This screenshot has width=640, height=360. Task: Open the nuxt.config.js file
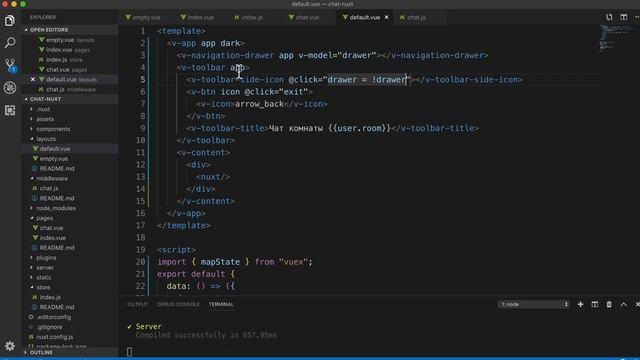[70, 337]
